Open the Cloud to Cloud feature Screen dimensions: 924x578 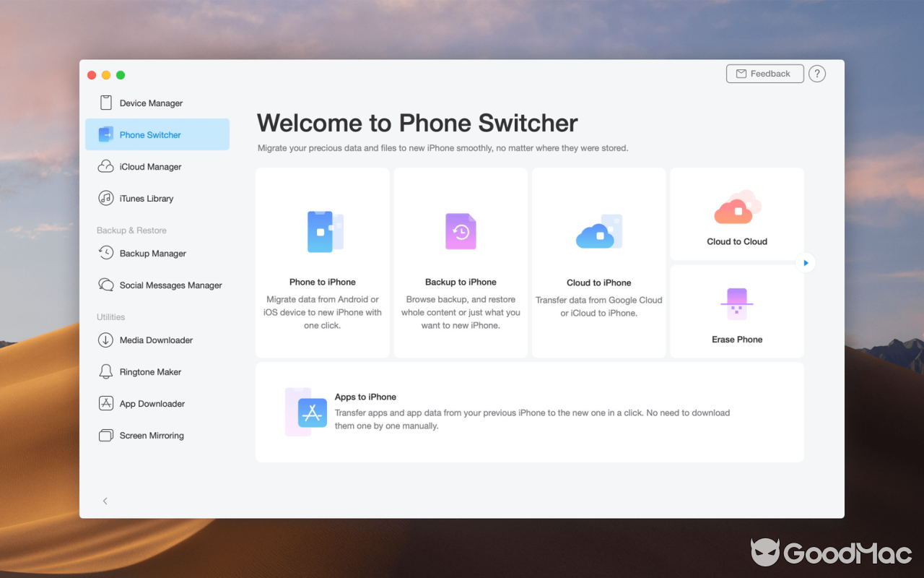736,213
